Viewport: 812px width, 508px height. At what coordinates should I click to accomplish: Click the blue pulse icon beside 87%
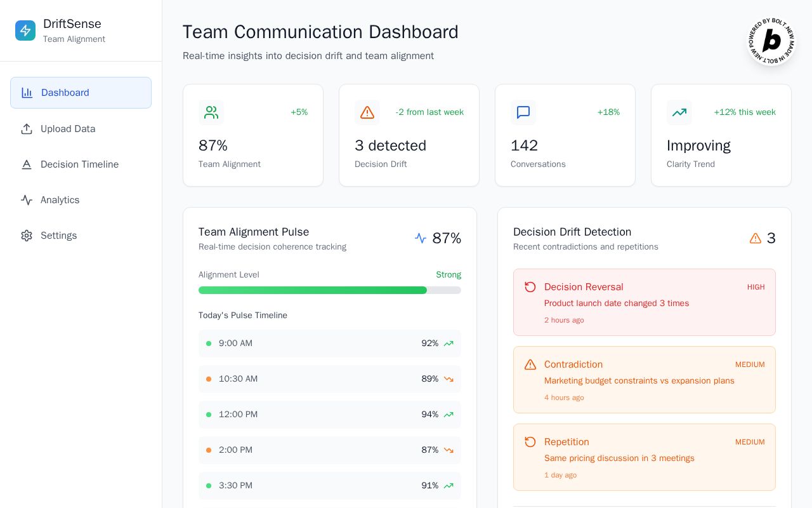click(x=421, y=238)
